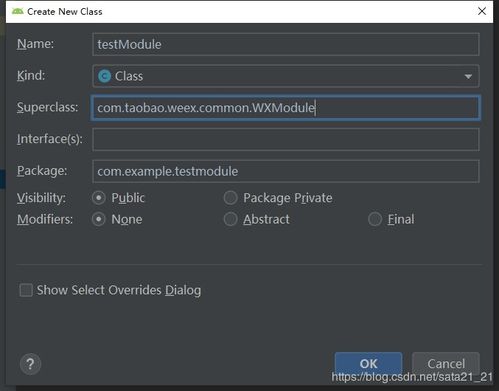Click into the Superclass text field

click(286, 108)
